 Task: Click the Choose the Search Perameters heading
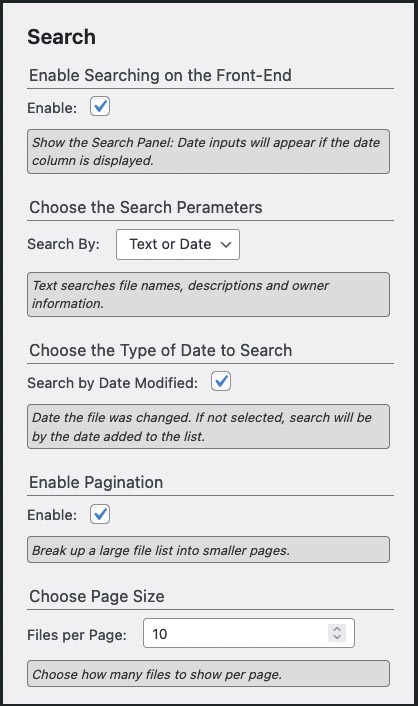coord(145,207)
